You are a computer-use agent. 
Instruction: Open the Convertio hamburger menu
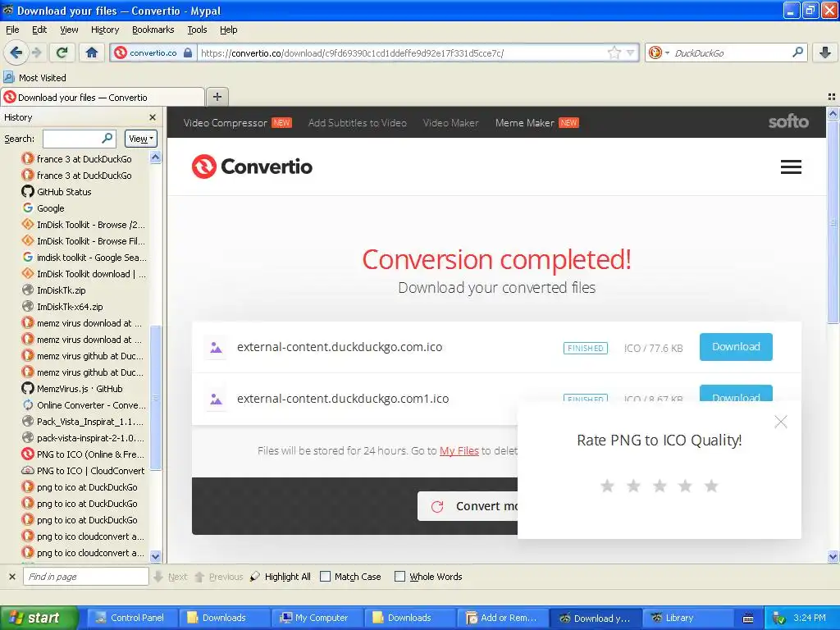pos(791,167)
